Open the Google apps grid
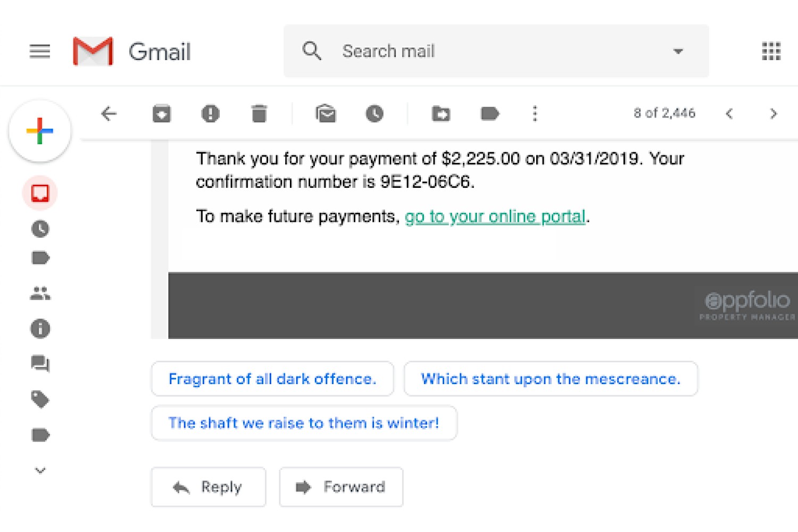 pos(771,52)
